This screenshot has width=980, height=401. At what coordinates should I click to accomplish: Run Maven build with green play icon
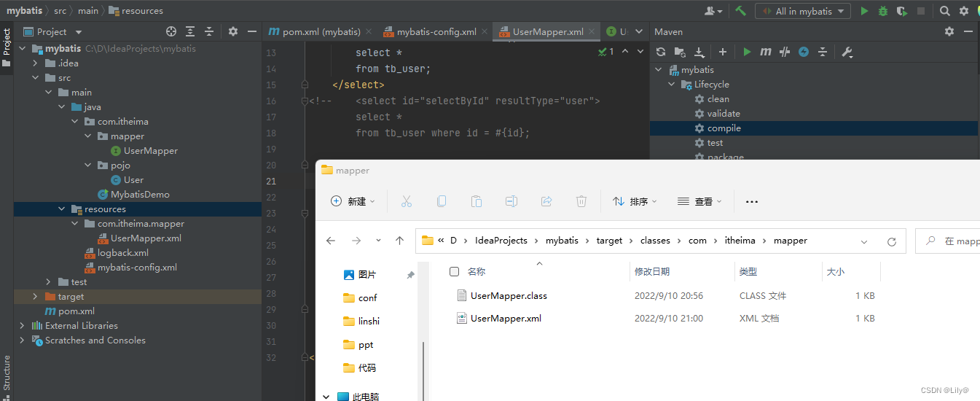tap(747, 52)
